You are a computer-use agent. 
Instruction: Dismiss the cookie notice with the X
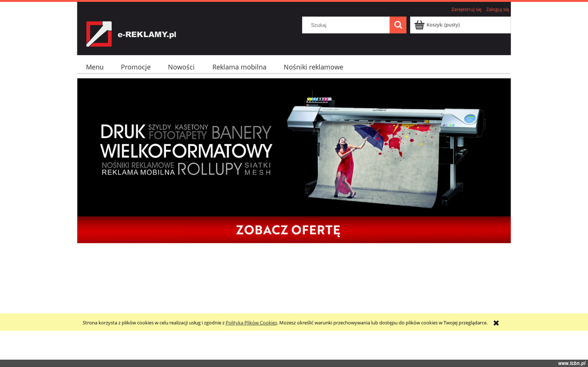coord(496,323)
